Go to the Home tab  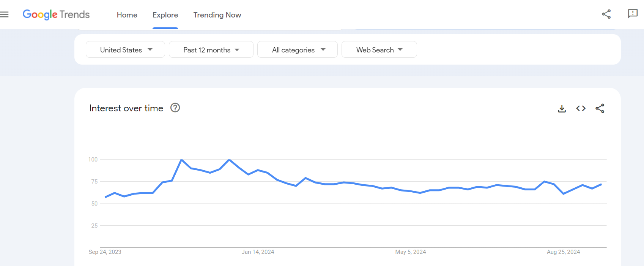pos(127,15)
